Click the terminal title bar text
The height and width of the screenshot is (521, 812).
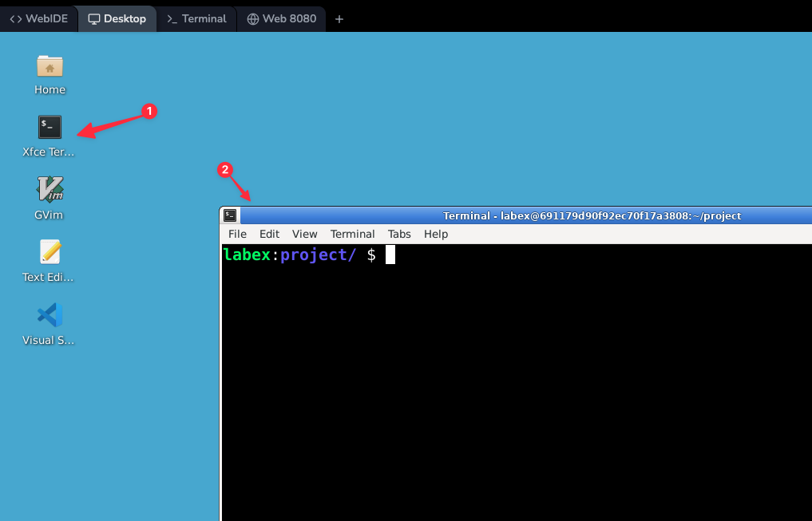(x=591, y=215)
